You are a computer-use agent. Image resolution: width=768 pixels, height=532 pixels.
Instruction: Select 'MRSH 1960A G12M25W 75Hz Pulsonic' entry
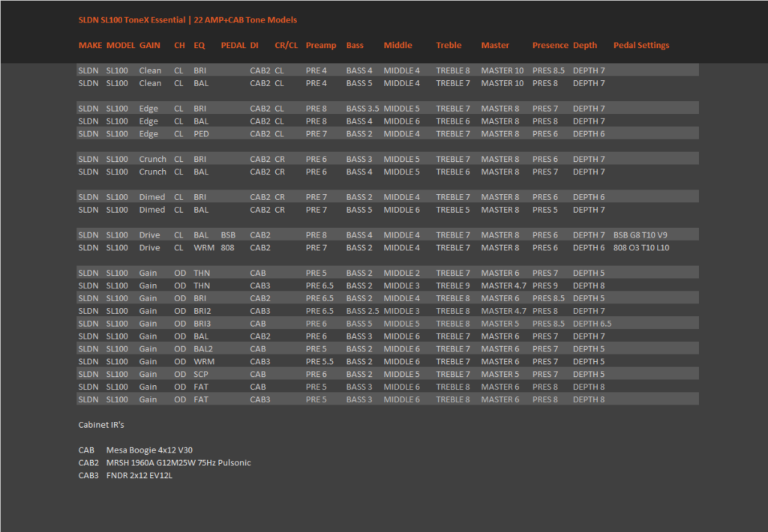178,464
